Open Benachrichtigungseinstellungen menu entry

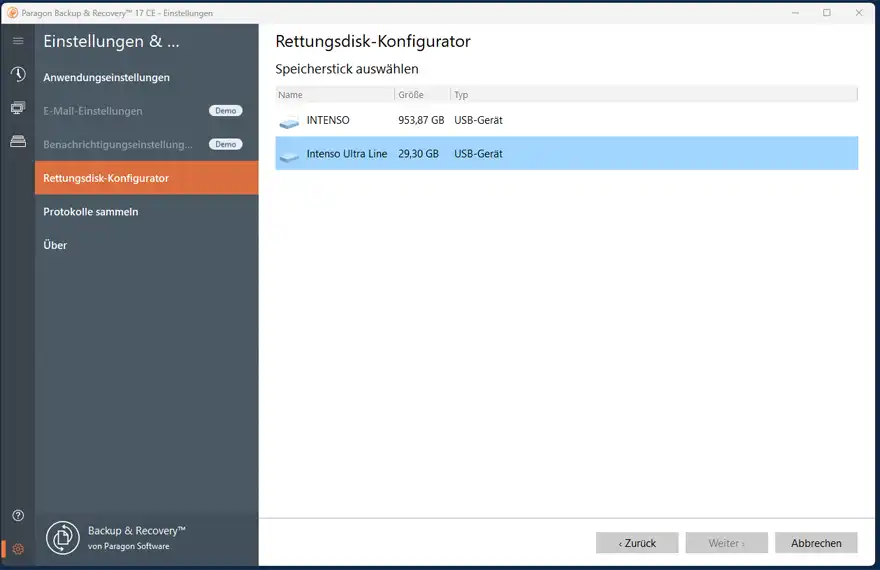146,144
